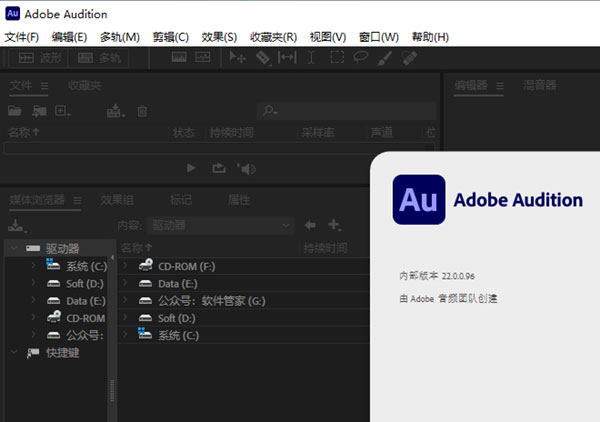Screen dimensions: 600x422
Task: Click insert into multitrack icon
Action: tap(116, 111)
